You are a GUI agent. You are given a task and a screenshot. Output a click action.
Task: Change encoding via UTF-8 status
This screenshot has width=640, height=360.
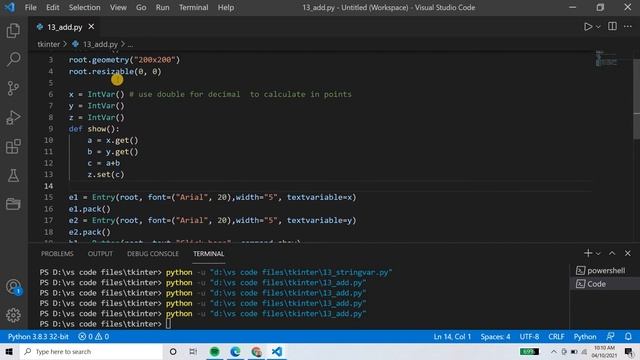point(529,337)
